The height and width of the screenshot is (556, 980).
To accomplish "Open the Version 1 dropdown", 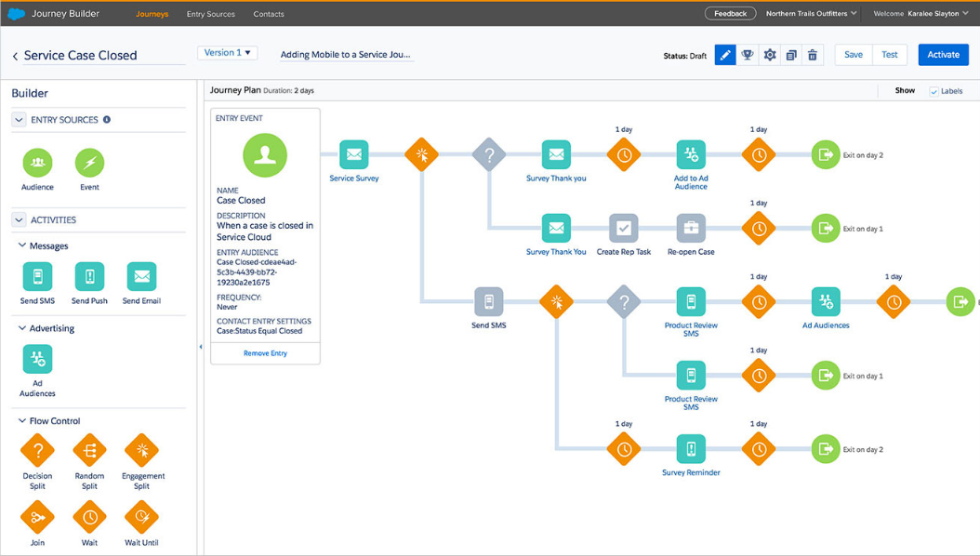I will 228,53.
